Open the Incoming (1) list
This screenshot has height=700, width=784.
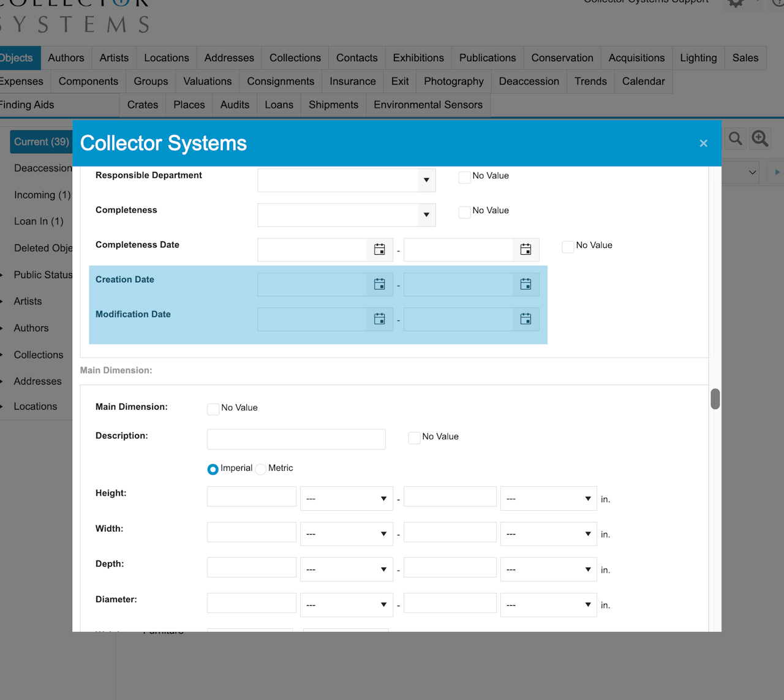(42, 195)
